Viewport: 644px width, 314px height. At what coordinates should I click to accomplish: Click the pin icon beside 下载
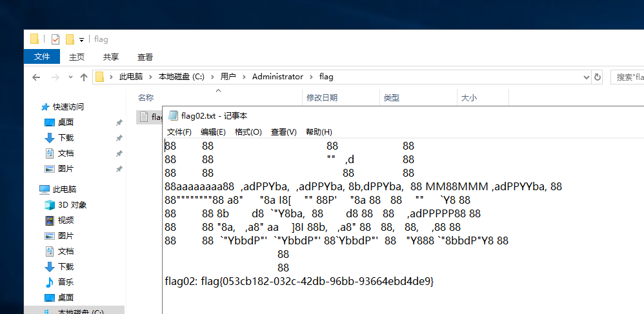(119, 138)
